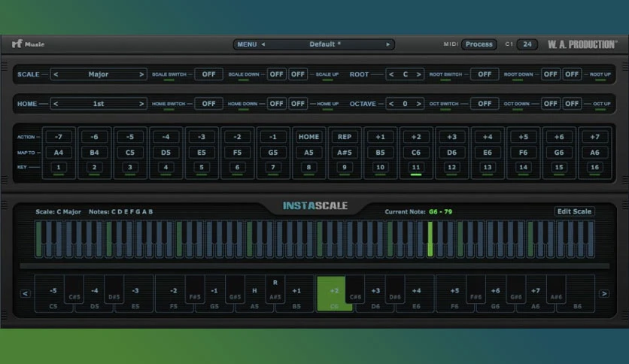This screenshot has width=629, height=364.
Task: Click the Default preset name
Action: (324, 44)
